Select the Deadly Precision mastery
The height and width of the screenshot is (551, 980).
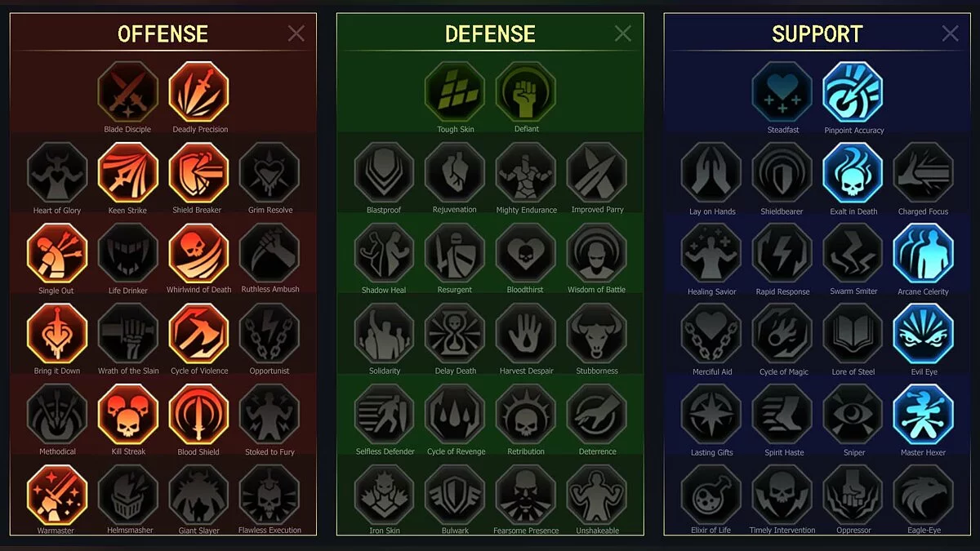(199, 92)
